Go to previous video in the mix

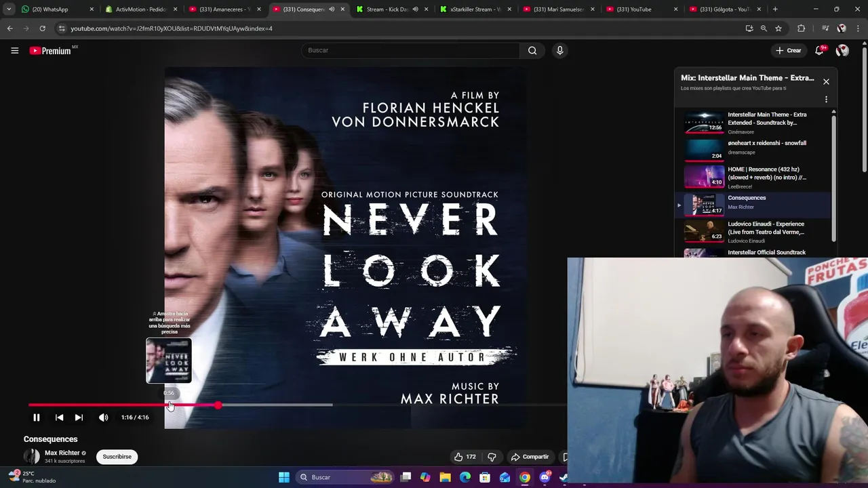point(59,418)
